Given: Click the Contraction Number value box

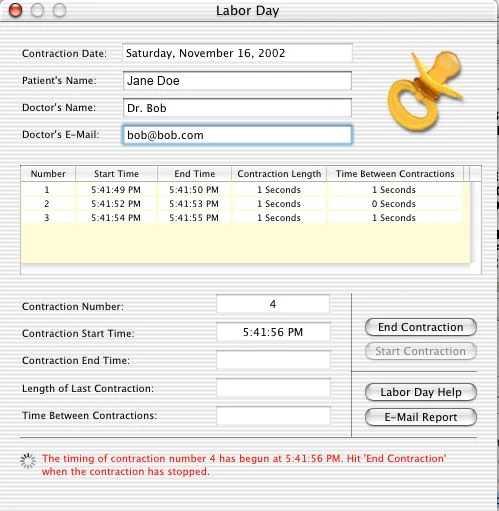Looking at the screenshot, I should click(273, 304).
